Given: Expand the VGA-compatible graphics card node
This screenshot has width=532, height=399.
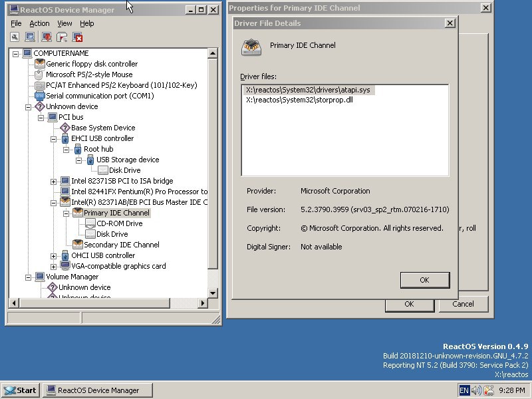Looking at the screenshot, I should coord(53,267).
